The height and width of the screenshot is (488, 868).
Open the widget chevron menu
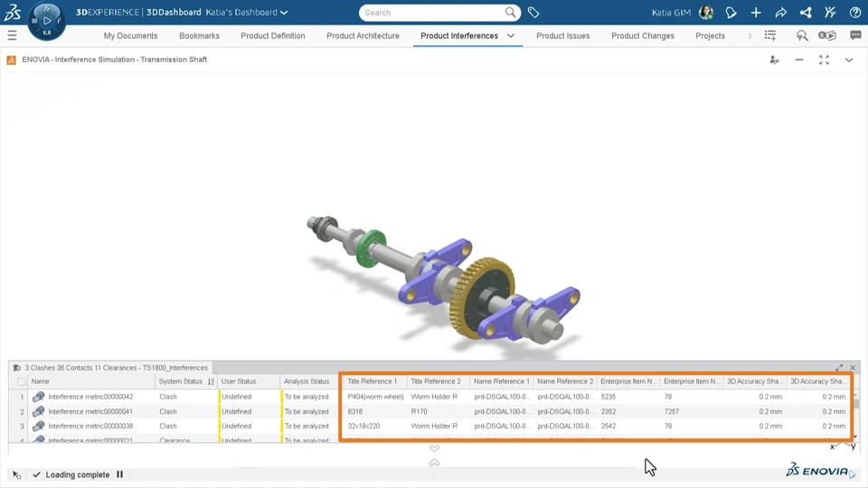[849, 60]
